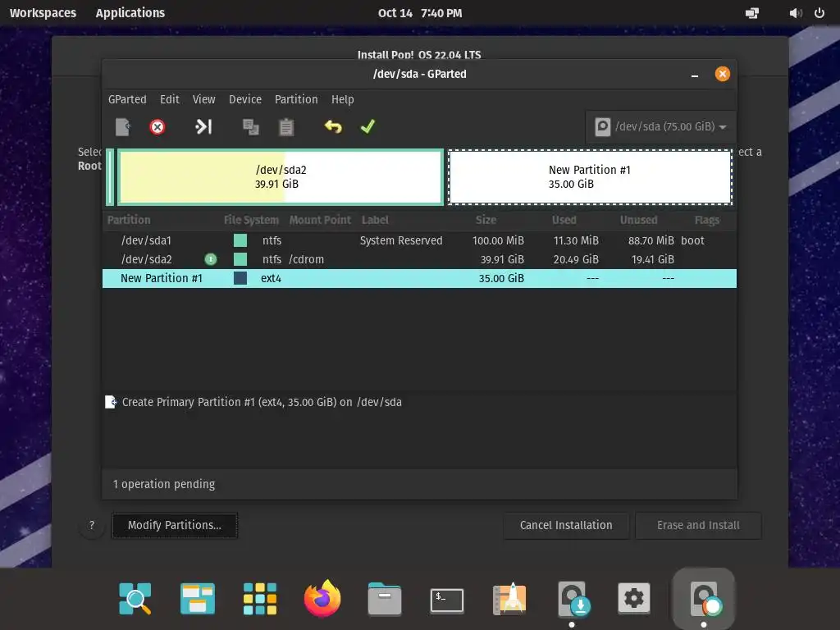The width and height of the screenshot is (840, 630).
Task: Click the Flags column header
Action: 707,220
